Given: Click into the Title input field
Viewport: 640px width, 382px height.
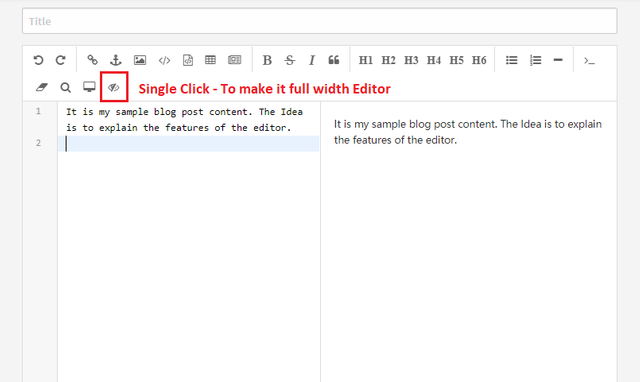Looking at the screenshot, I should [320, 21].
